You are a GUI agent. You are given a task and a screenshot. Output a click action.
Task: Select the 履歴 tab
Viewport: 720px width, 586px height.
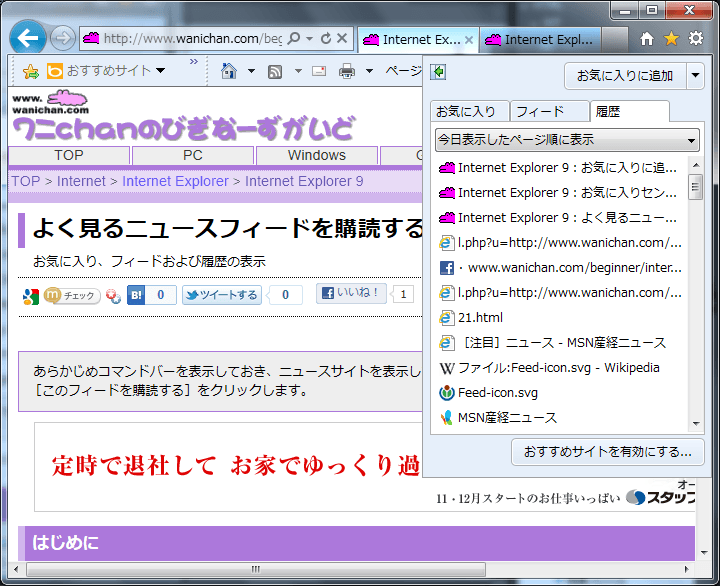click(629, 111)
